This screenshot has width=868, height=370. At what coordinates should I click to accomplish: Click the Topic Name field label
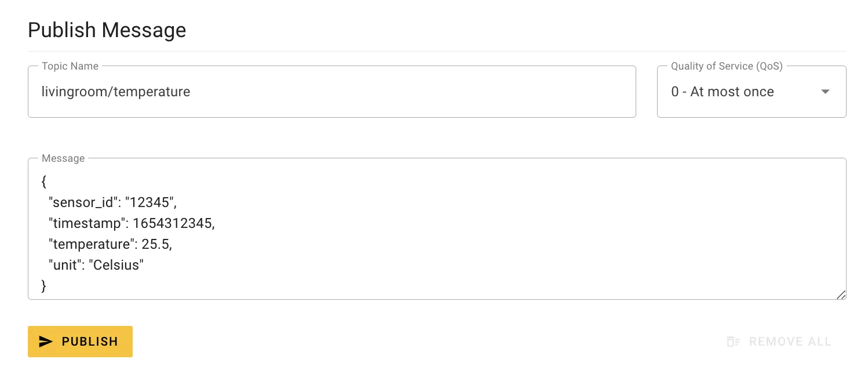pos(70,66)
